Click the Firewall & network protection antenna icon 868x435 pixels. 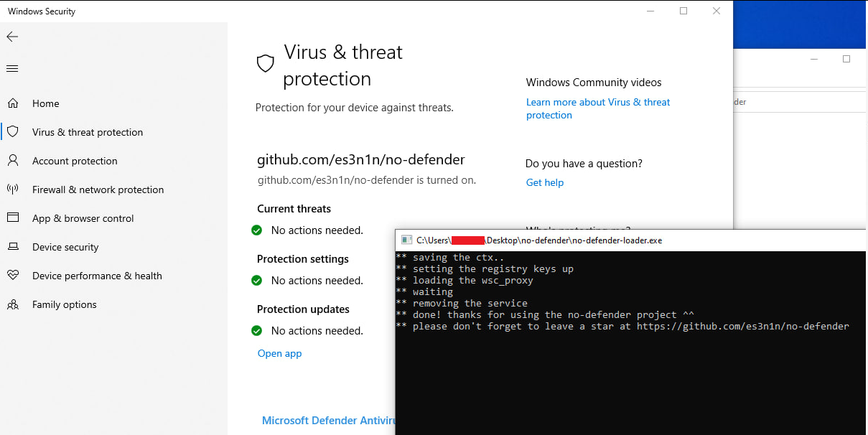[12, 190]
